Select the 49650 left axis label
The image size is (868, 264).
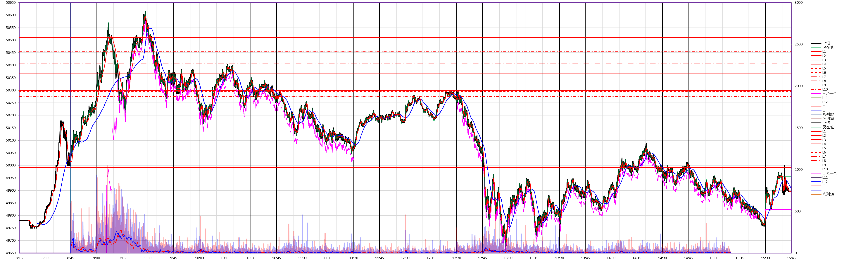click(11, 253)
